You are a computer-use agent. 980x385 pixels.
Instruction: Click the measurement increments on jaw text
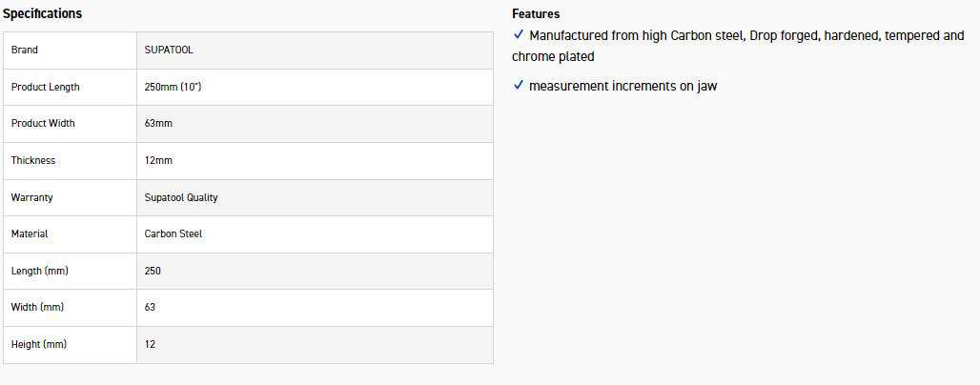623,87
